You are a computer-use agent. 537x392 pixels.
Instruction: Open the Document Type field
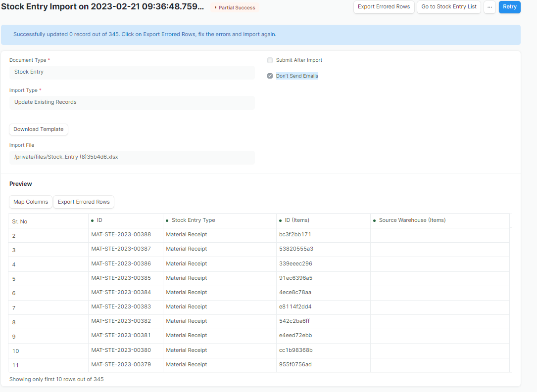pos(132,72)
